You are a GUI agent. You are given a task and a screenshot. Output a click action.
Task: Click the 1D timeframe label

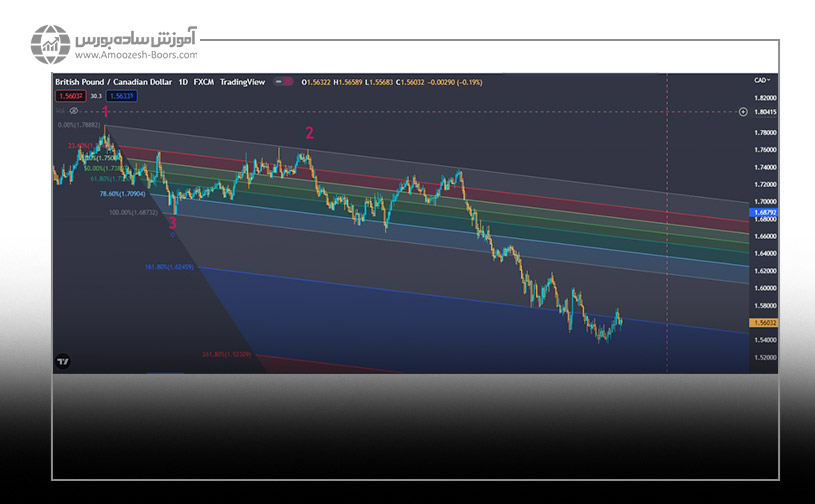182,81
